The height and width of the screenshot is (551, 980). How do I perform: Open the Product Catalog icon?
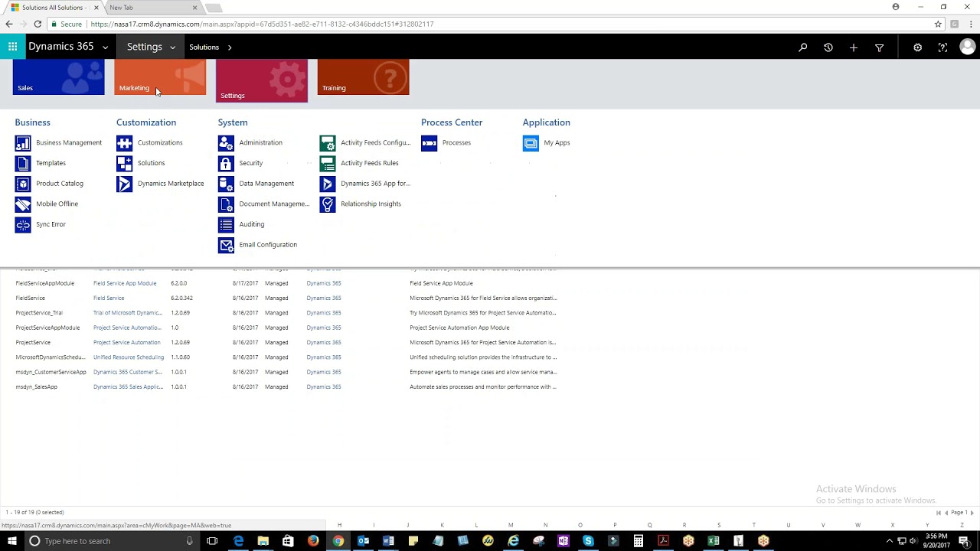tap(23, 184)
